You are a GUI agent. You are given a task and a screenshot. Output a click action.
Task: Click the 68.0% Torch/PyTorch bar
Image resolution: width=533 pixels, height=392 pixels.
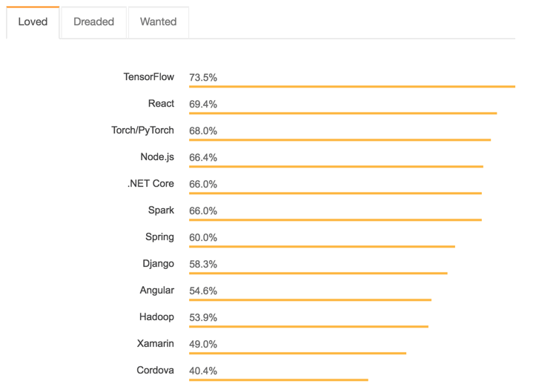point(340,140)
